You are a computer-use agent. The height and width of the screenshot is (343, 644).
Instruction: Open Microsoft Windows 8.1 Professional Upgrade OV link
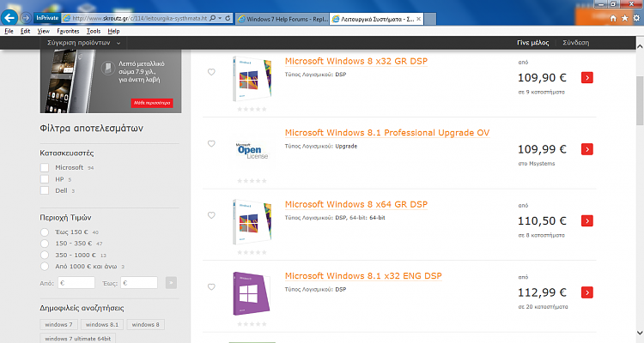[387, 133]
